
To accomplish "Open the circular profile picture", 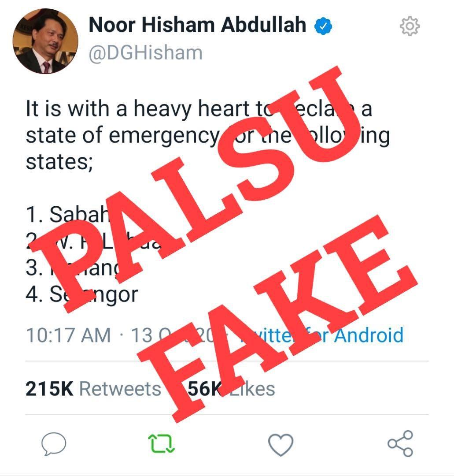I will (x=45, y=41).
